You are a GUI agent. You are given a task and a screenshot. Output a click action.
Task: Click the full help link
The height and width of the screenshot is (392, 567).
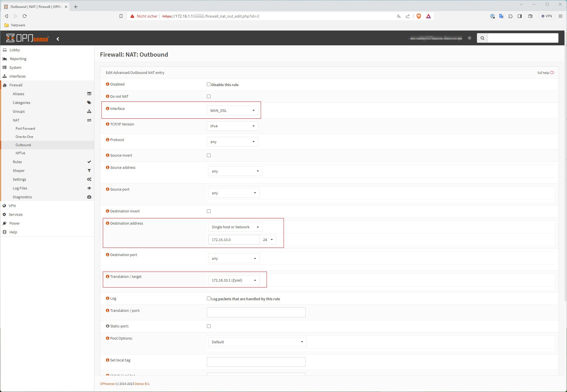point(544,72)
